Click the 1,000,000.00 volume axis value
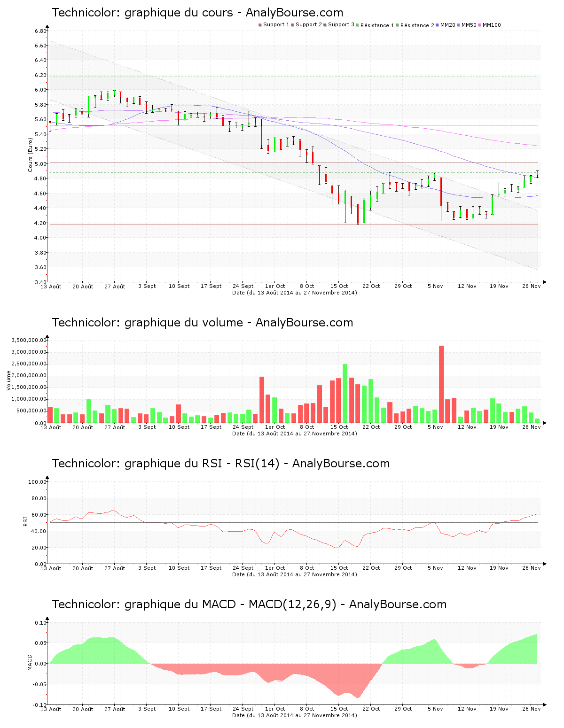 (28, 399)
